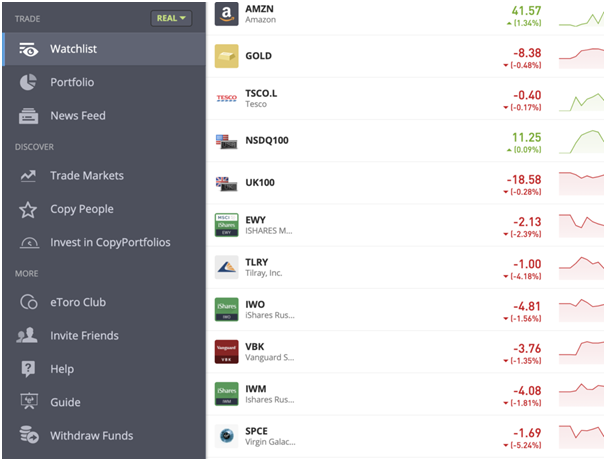Select the News Feed icon

pos(29,116)
